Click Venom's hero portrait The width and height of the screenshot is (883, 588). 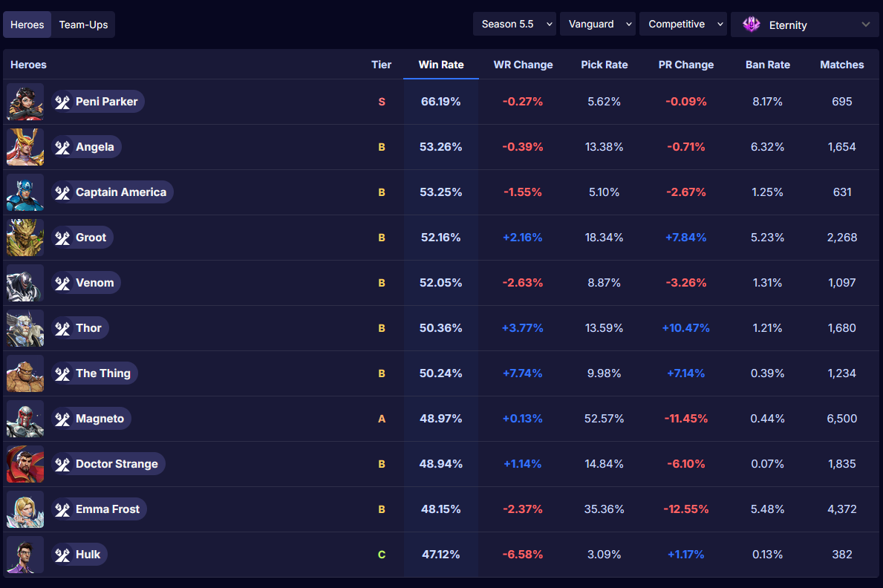click(x=25, y=283)
